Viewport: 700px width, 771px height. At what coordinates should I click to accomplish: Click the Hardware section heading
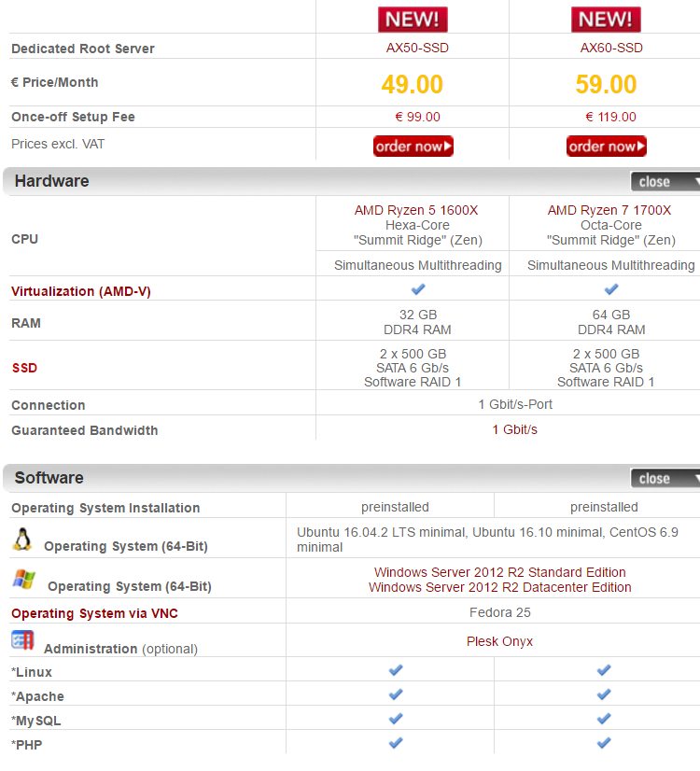(51, 181)
